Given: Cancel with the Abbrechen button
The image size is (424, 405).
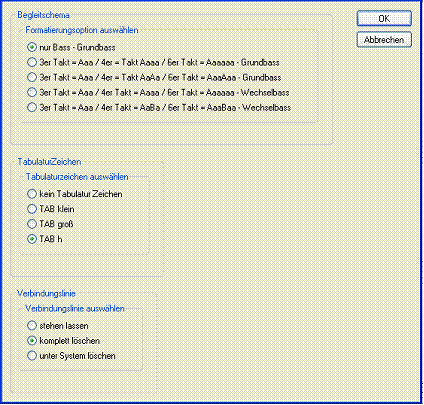Looking at the screenshot, I should pyautogui.click(x=384, y=40).
